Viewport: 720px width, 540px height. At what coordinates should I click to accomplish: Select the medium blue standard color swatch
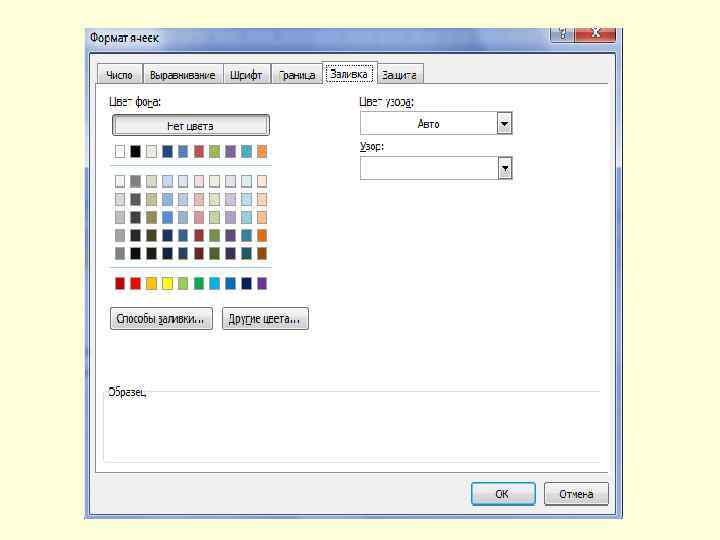(x=231, y=283)
